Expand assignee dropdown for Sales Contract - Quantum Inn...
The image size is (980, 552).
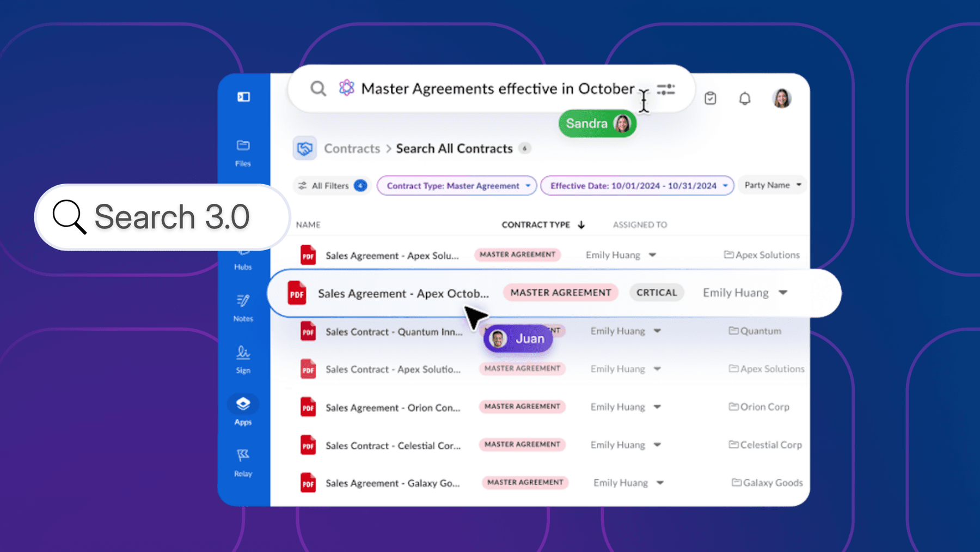point(657,331)
